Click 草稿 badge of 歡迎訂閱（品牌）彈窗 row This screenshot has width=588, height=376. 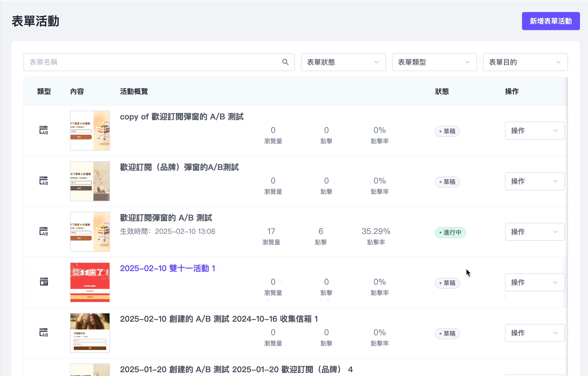click(x=447, y=182)
